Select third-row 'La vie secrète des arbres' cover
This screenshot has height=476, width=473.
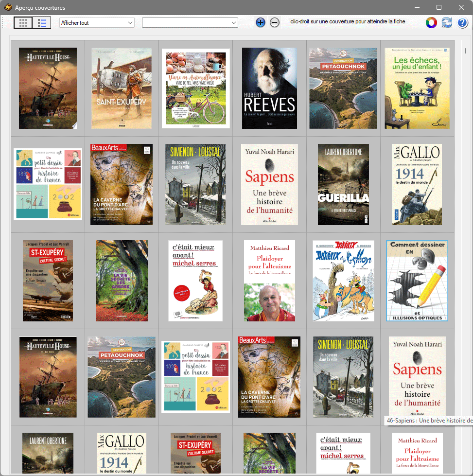pyautogui.click(x=122, y=281)
